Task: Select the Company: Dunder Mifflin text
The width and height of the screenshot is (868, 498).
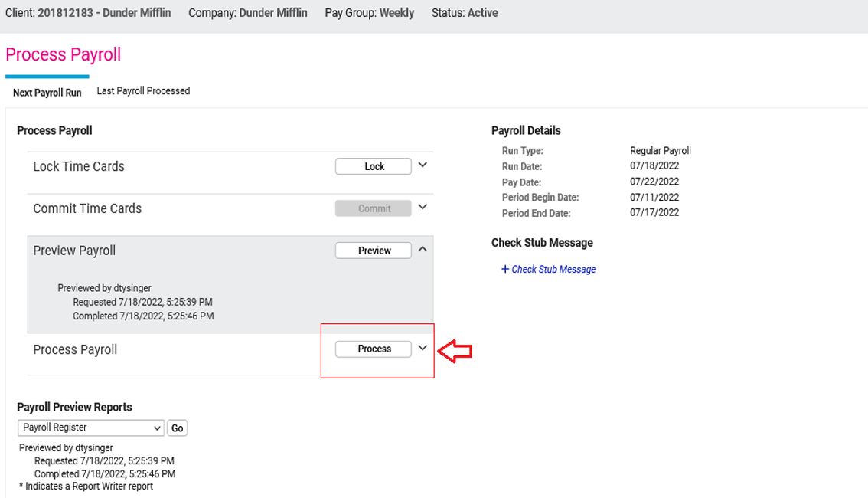Action: point(247,13)
